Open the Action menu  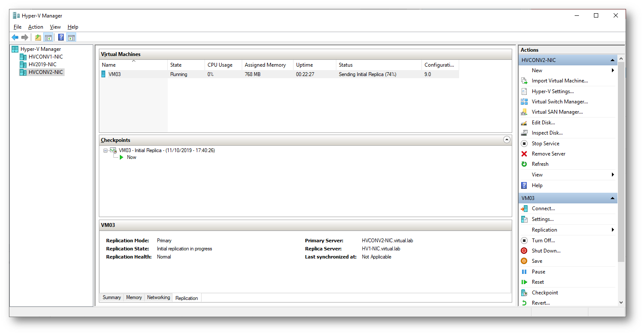pyautogui.click(x=36, y=27)
